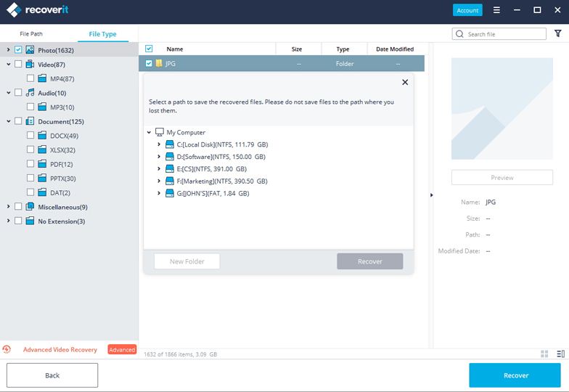Click the MP4 folder icon

(42, 78)
